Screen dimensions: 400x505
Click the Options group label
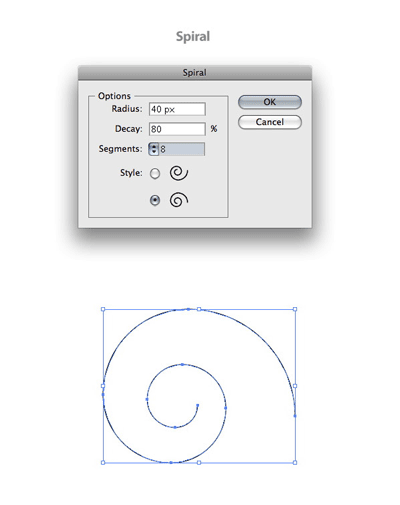114,96
